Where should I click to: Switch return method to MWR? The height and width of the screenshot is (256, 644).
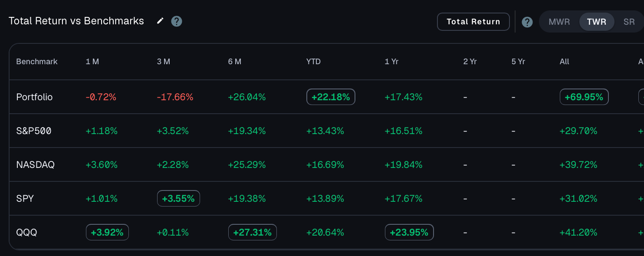coord(559,22)
